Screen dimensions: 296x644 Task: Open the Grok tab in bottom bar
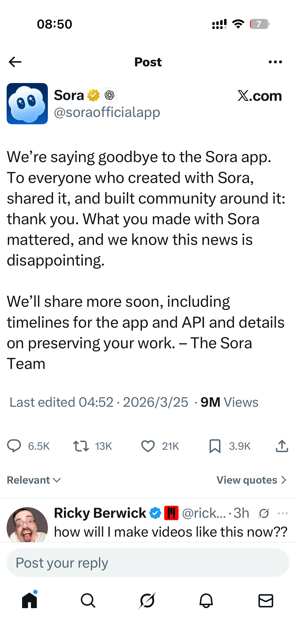(x=147, y=601)
